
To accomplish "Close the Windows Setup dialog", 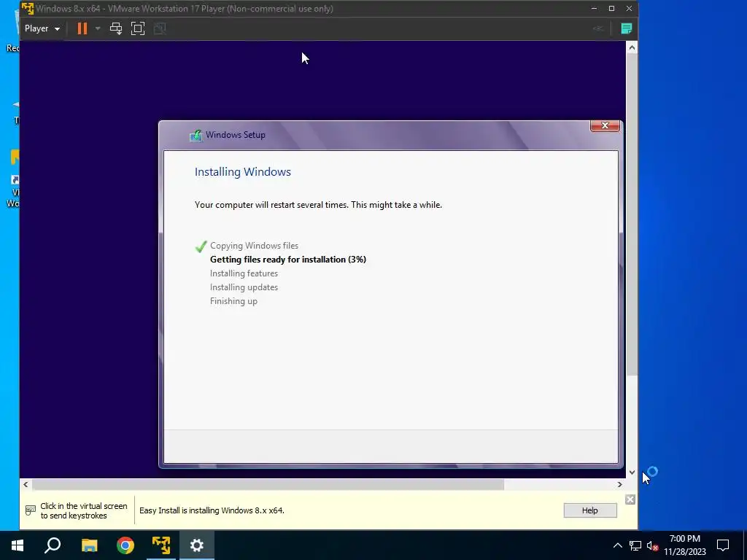I will click(x=605, y=125).
